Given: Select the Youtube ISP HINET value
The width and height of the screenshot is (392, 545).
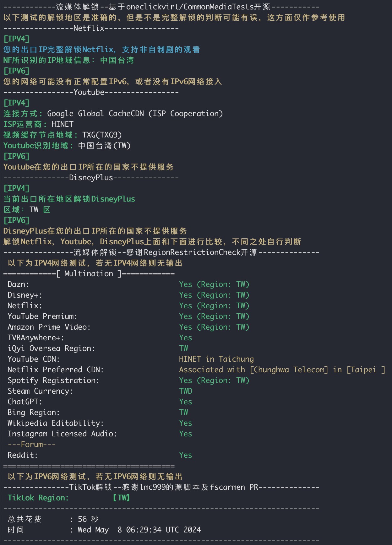Looking at the screenshot, I should [x=63, y=124].
